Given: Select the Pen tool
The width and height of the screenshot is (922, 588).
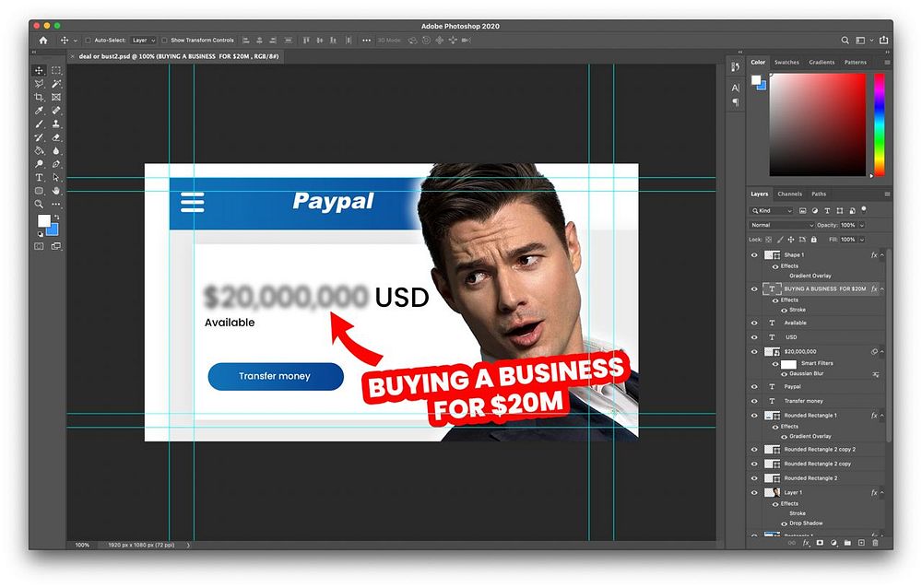Looking at the screenshot, I should 56,164.
